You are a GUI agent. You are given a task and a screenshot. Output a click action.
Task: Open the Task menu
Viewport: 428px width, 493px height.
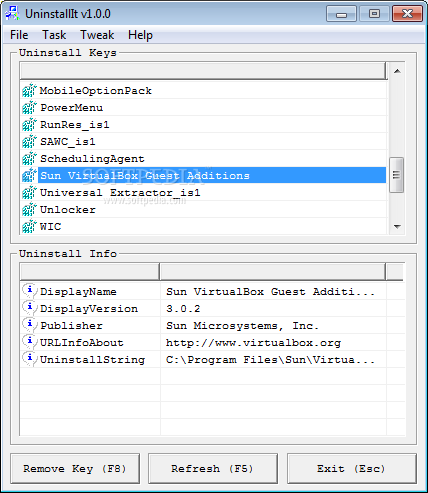click(x=54, y=35)
